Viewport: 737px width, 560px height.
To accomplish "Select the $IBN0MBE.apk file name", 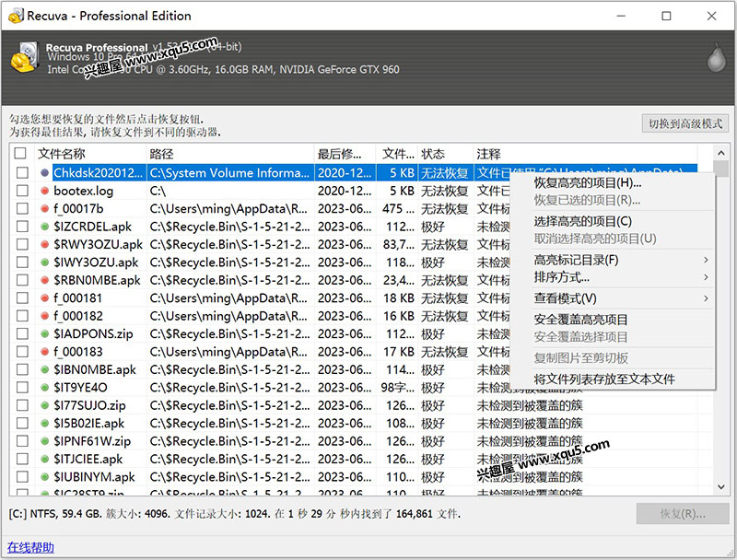I will 95,369.
